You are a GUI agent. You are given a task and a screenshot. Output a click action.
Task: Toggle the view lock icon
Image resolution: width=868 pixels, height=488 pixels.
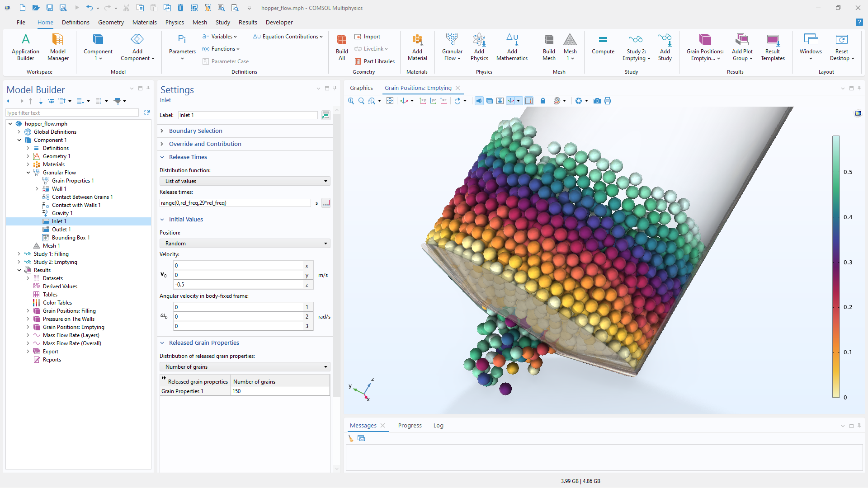coord(543,101)
